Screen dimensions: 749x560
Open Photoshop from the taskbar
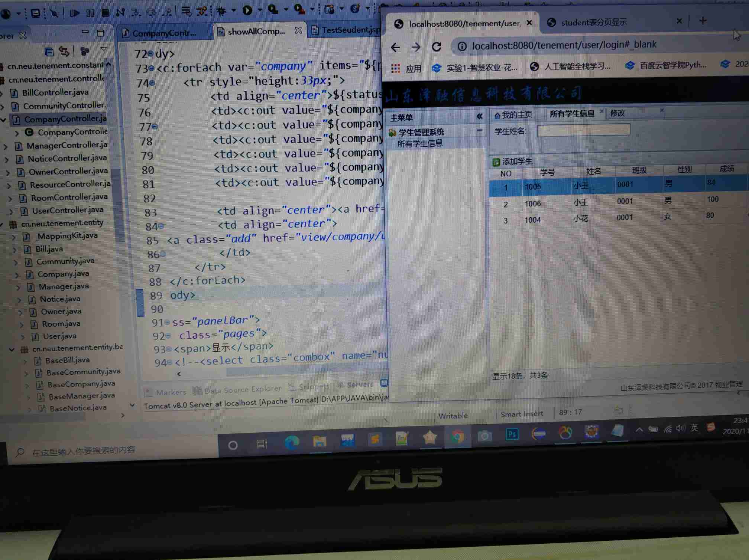coord(512,434)
